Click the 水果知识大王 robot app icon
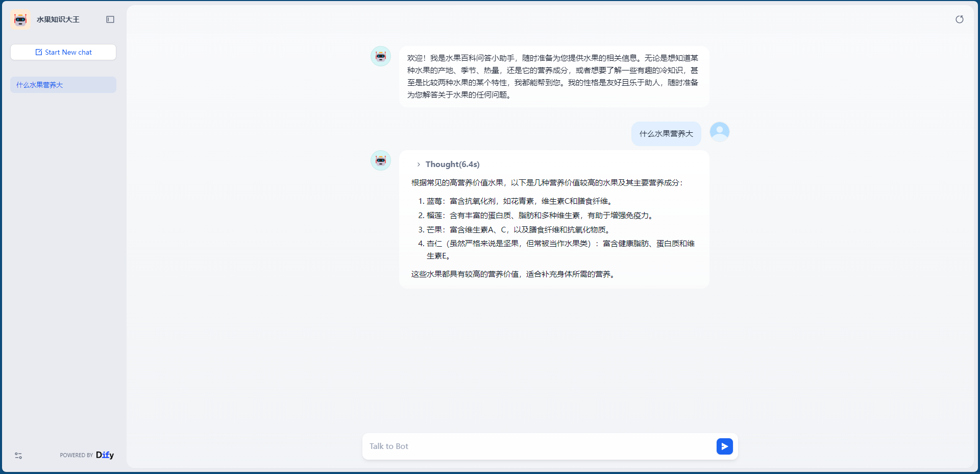 tap(20, 19)
